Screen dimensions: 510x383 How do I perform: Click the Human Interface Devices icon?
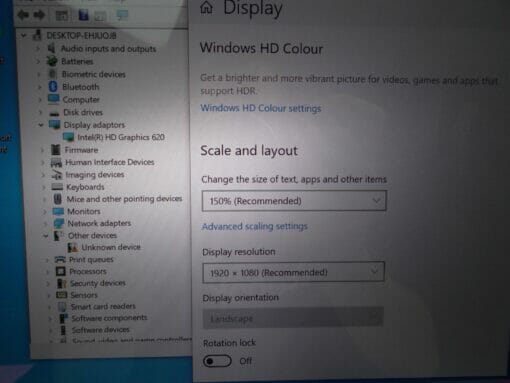[x=56, y=162]
